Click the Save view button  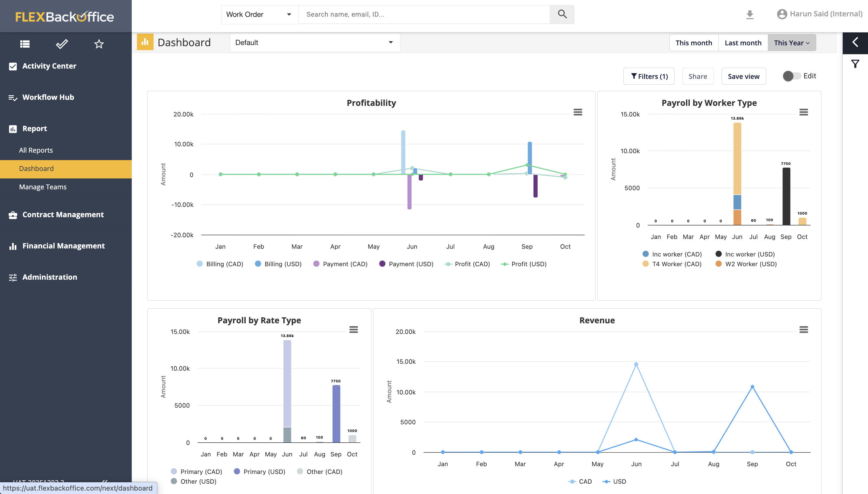point(743,76)
